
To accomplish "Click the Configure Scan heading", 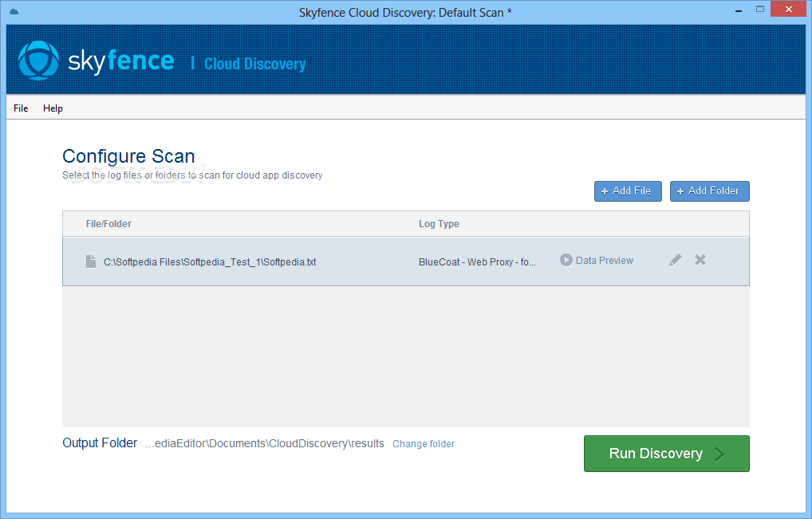I will tap(128, 155).
